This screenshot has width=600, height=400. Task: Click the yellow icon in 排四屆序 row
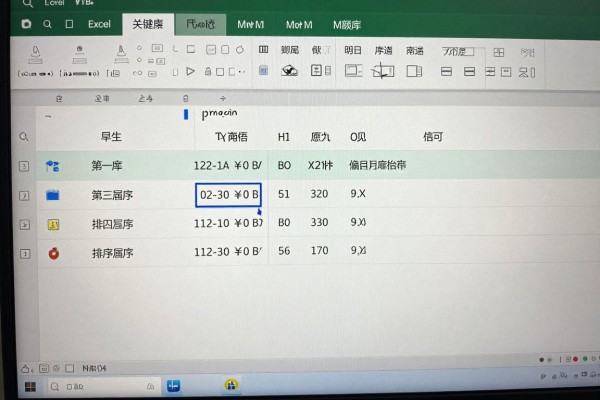(53, 224)
